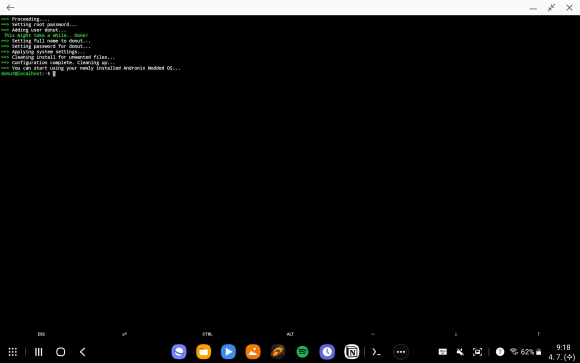
Task: Launch Samsung Internet from the taskbar
Action: (179, 352)
